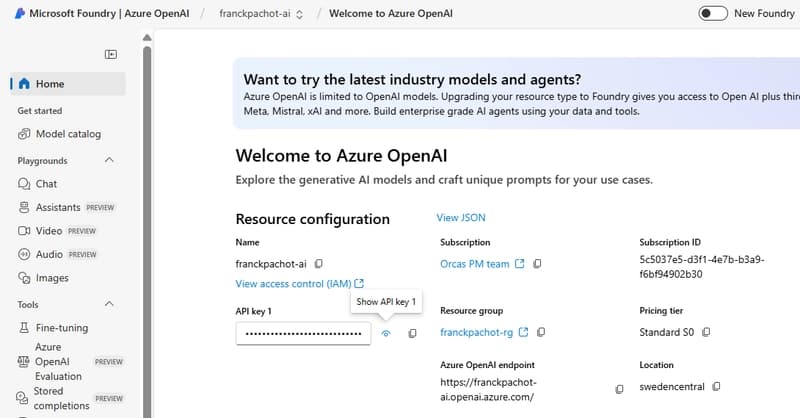Go to Home in sidebar
The image size is (800, 418).
[x=68, y=84]
